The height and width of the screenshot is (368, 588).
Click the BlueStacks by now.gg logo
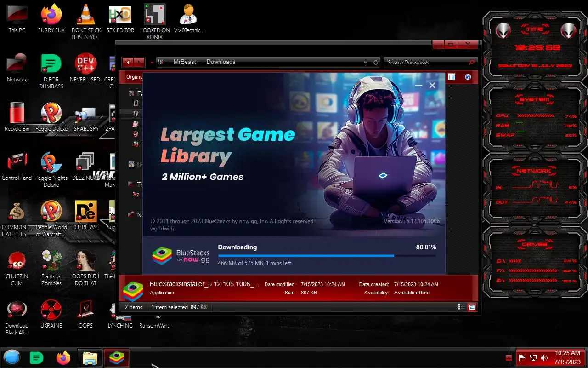pos(181,256)
